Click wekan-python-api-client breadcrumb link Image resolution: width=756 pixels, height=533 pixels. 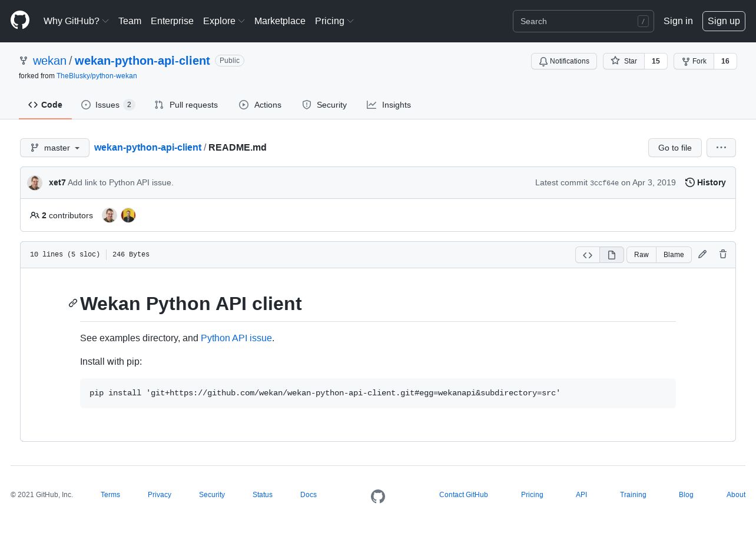[148, 148]
